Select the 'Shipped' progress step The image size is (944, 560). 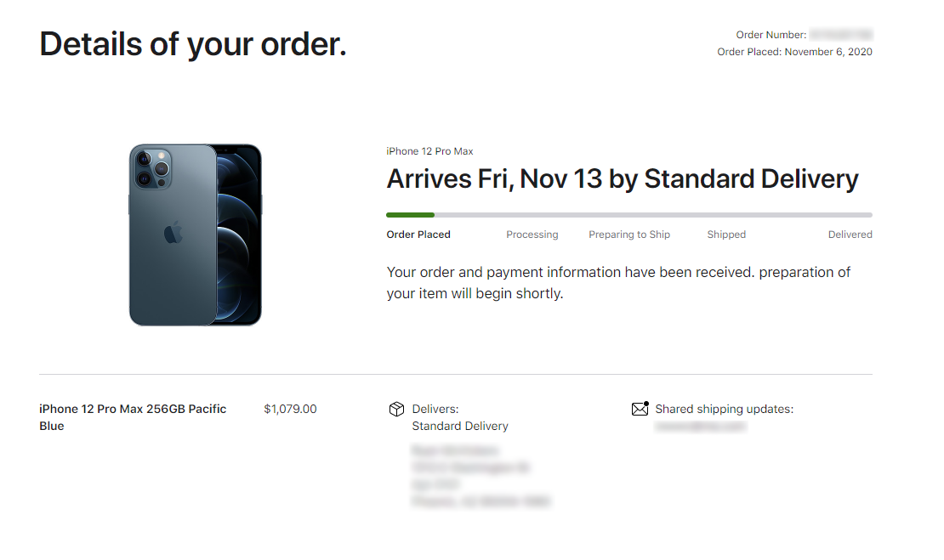pos(726,235)
